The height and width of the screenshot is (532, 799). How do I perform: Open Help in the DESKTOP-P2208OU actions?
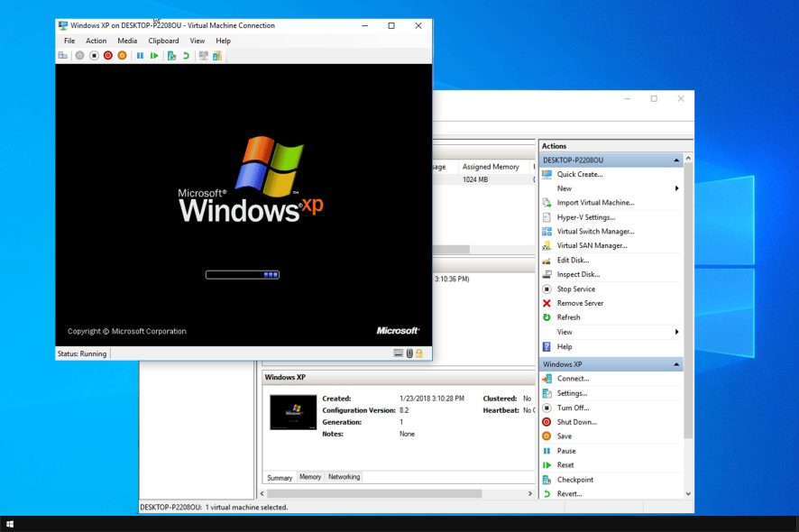click(x=565, y=347)
